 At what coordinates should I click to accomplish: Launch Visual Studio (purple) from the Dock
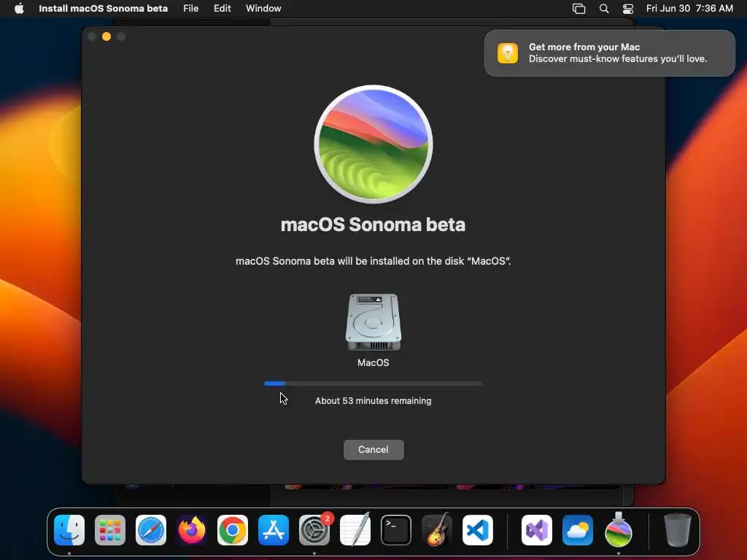pyautogui.click(x=537, y=530)
